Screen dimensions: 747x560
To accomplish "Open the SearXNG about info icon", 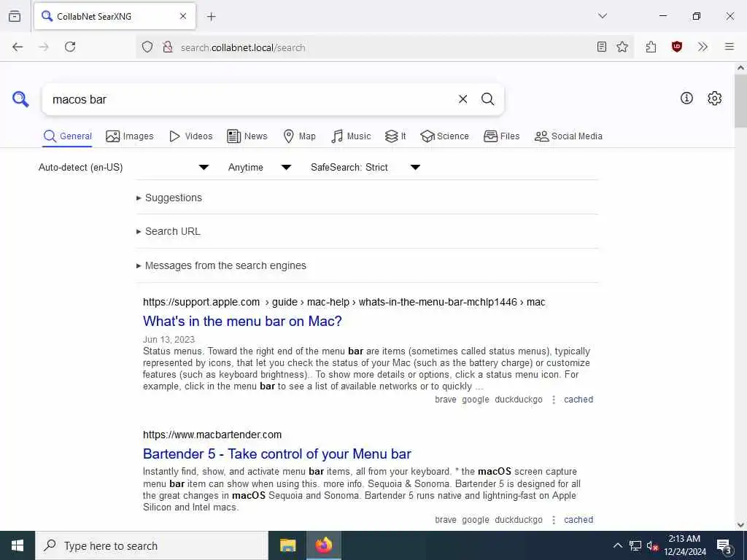I will pos(686,98).
